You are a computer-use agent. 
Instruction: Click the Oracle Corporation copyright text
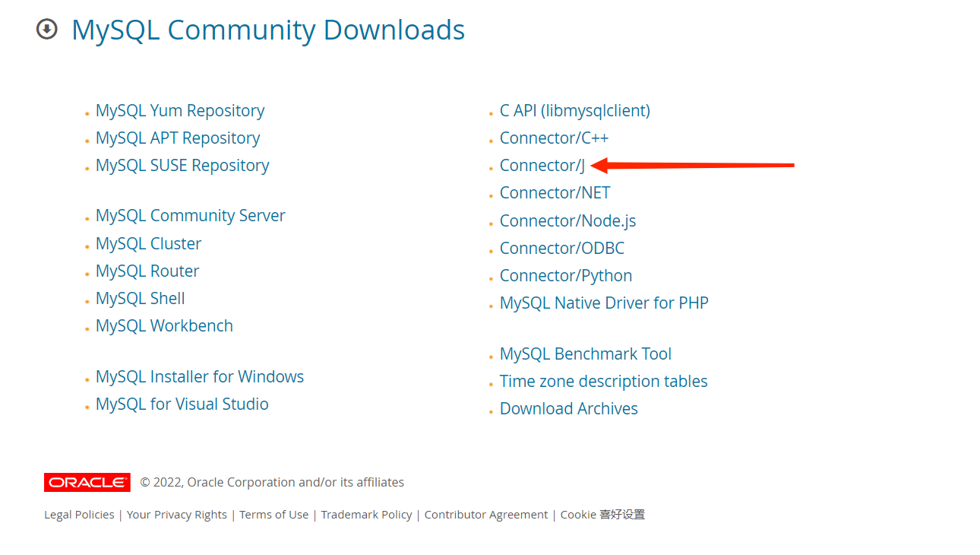[273, 482]
